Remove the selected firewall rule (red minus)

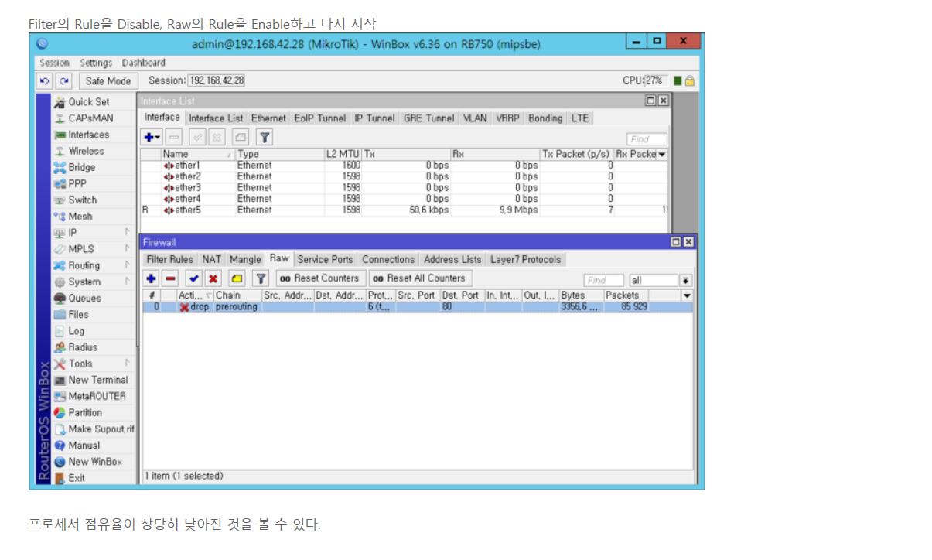169,278
